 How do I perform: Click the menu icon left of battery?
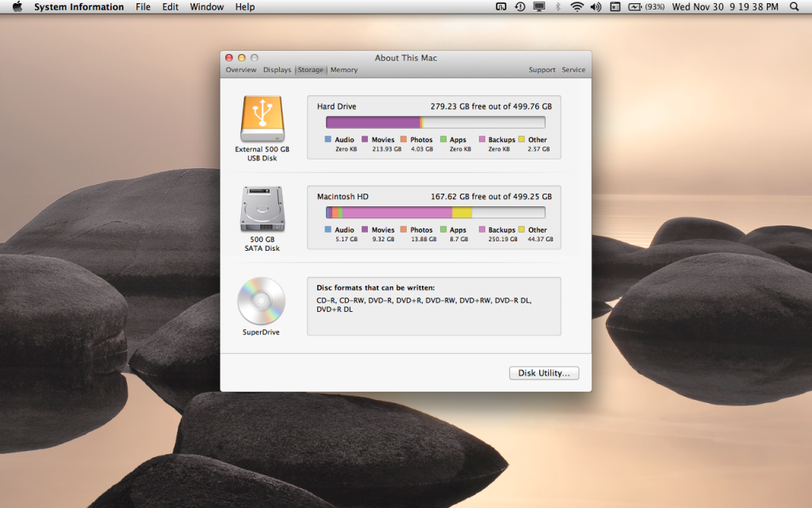[615, 6]
